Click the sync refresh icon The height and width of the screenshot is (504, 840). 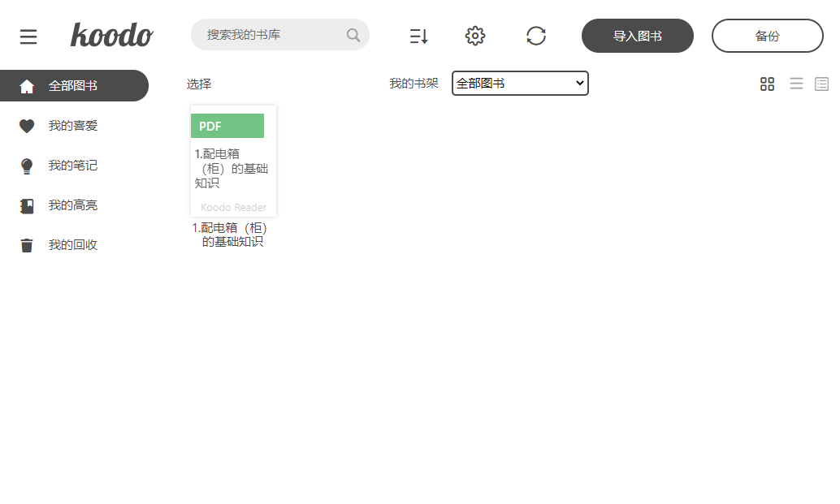click(x=536, y=36)
